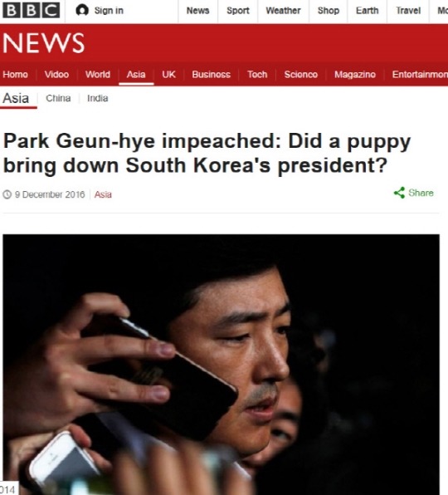The width and height of the screenshot is (448, 495).
Task: Visit the BBC Shop link
Action: (x=329, y=11)
